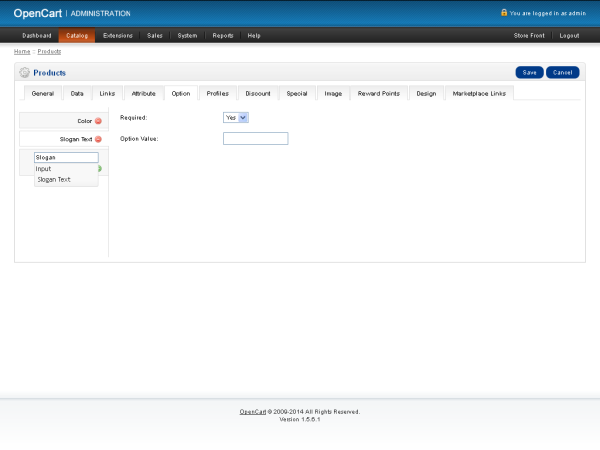Save the product

(x=529, y=73)
